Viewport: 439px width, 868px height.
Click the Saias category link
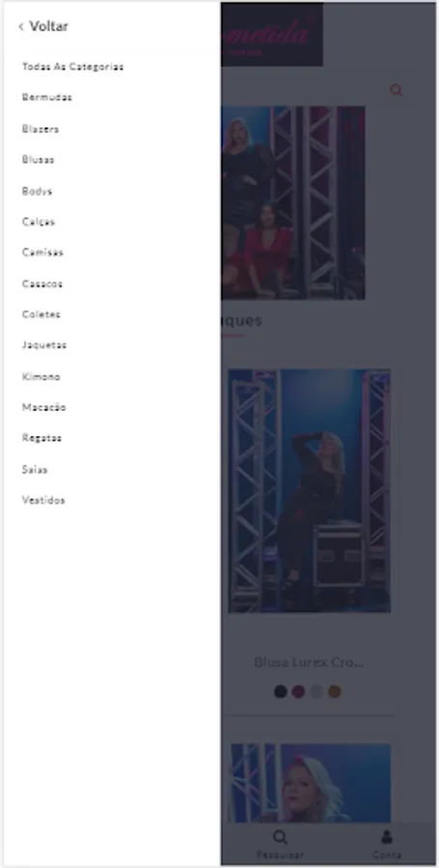coord(35,470)
